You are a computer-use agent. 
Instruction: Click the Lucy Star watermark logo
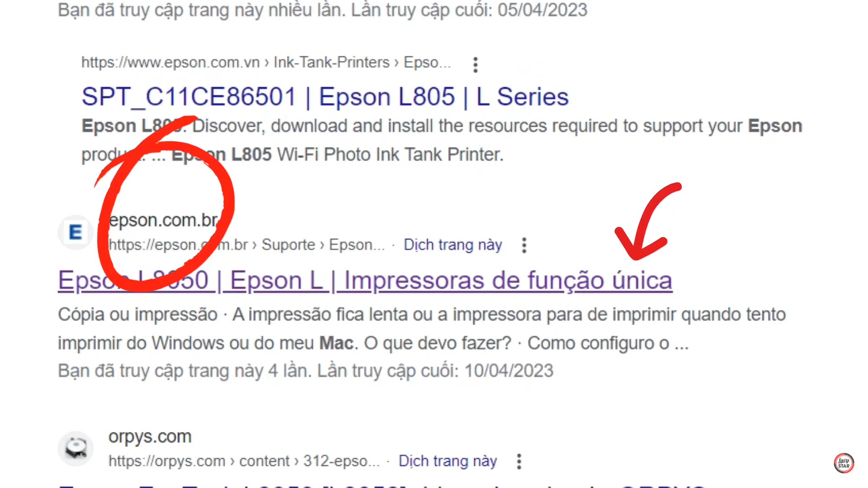coord(844,463)
